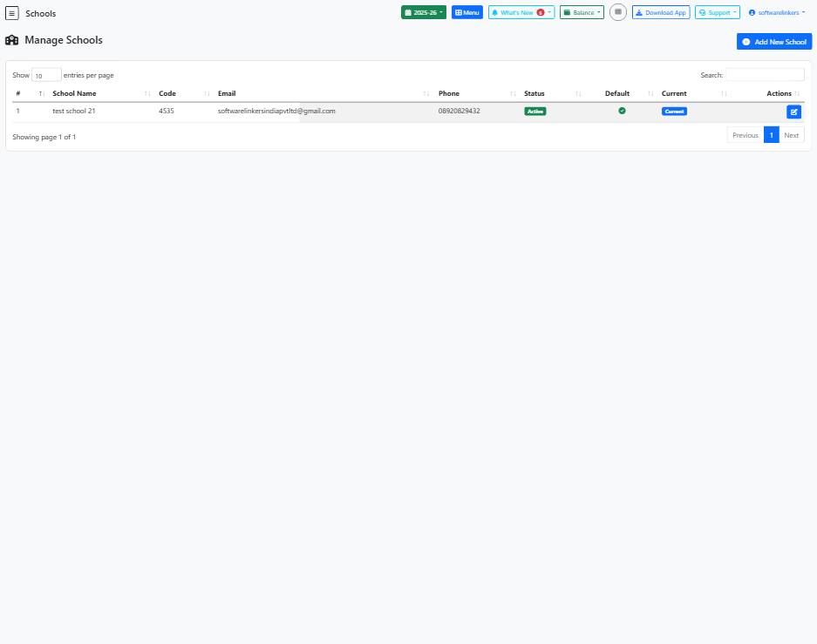Open the Balance dropdown
Screen dimensions: 817x644
pyautogui.click(x=581, y=12)
